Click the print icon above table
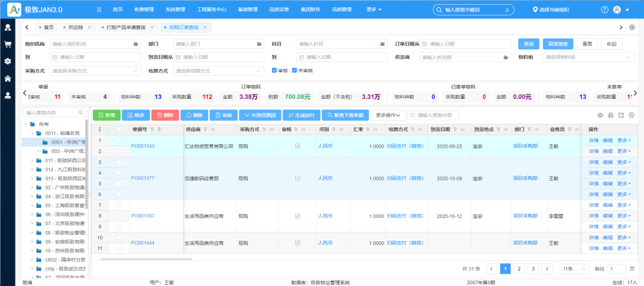 click(x=611, y=115)
